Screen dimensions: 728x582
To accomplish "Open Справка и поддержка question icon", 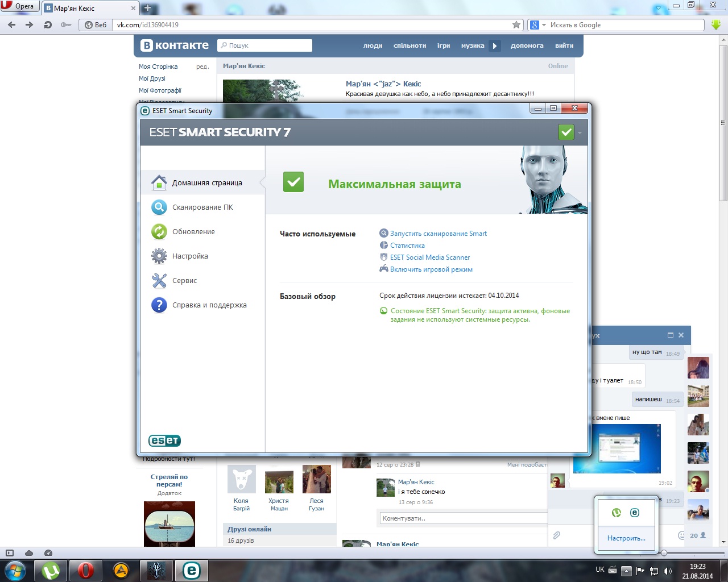I will (159, 305).
